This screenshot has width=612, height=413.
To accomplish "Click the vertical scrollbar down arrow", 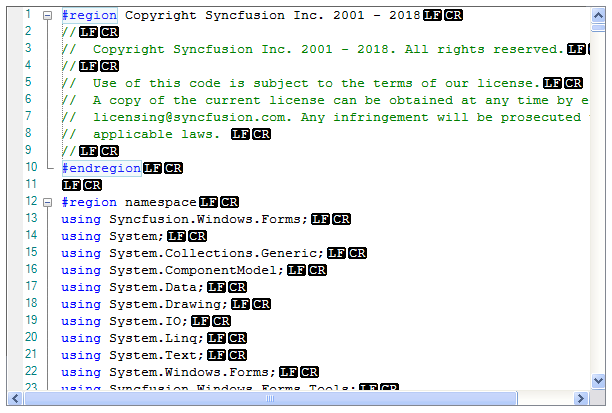I will 598,381.
